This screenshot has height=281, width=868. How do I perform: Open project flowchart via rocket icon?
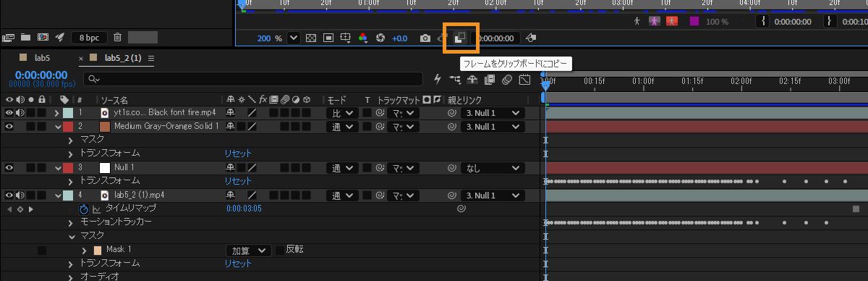[x=60, y=37]
